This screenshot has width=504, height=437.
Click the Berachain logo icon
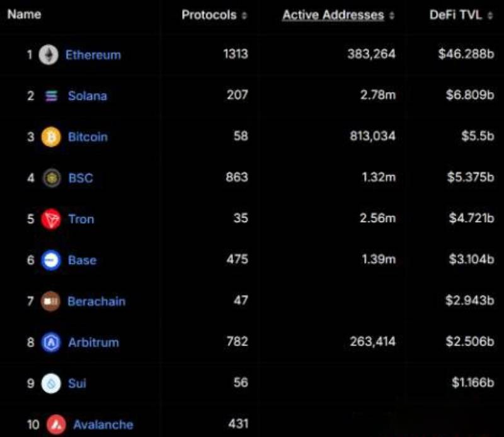click(51, 301)
